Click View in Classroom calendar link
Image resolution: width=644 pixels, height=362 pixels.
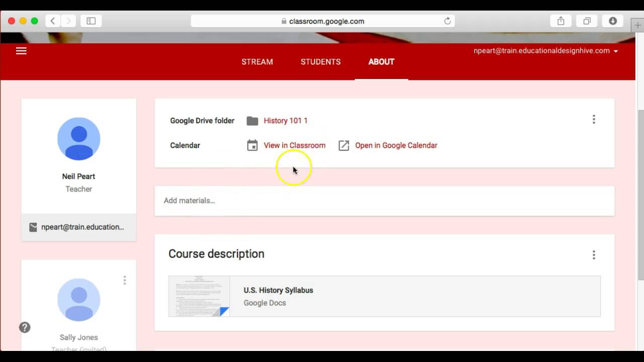click(294, 145)
